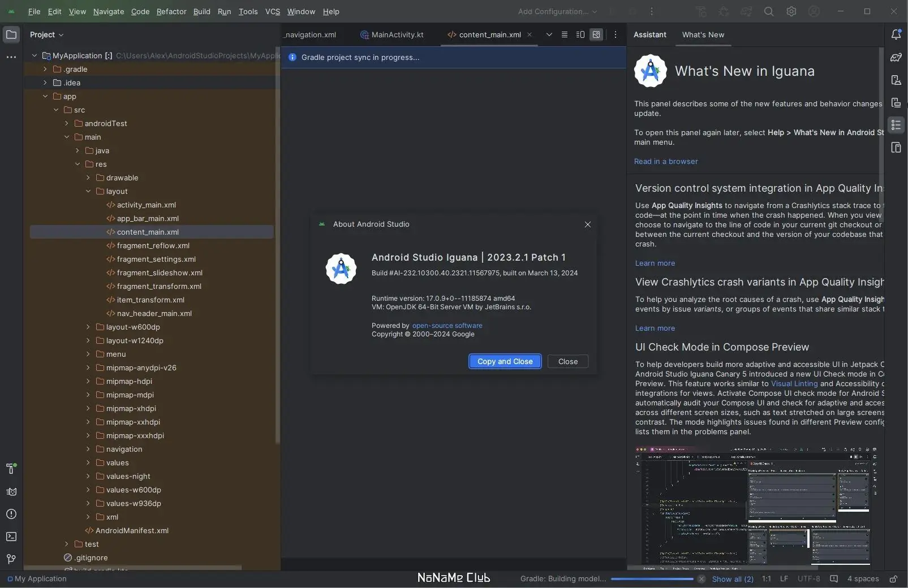Toggle the read-only lock icon in status bar
908x588 pixels.
click(893, 579)
